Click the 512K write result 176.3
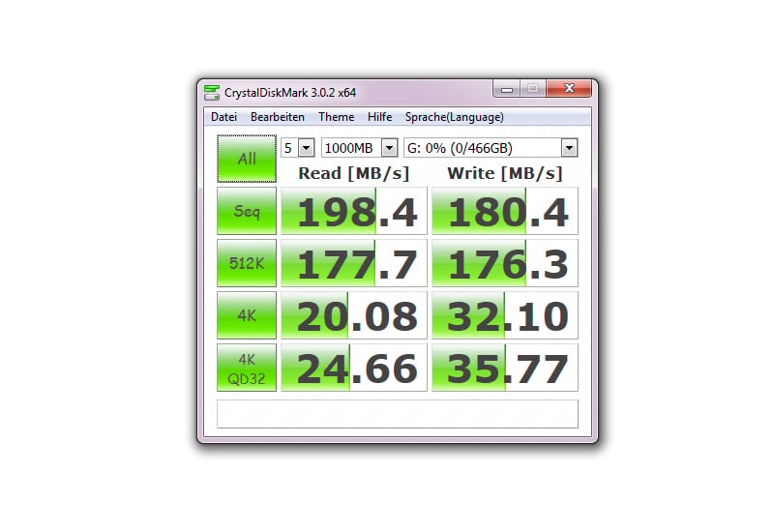Viewport: 774px width, 532px height. point(505,263)
